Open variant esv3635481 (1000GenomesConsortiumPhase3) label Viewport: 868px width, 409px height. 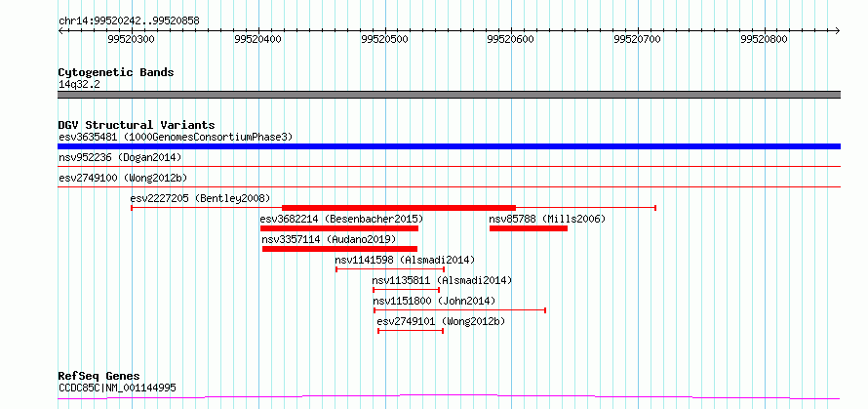tap(176, 137)
